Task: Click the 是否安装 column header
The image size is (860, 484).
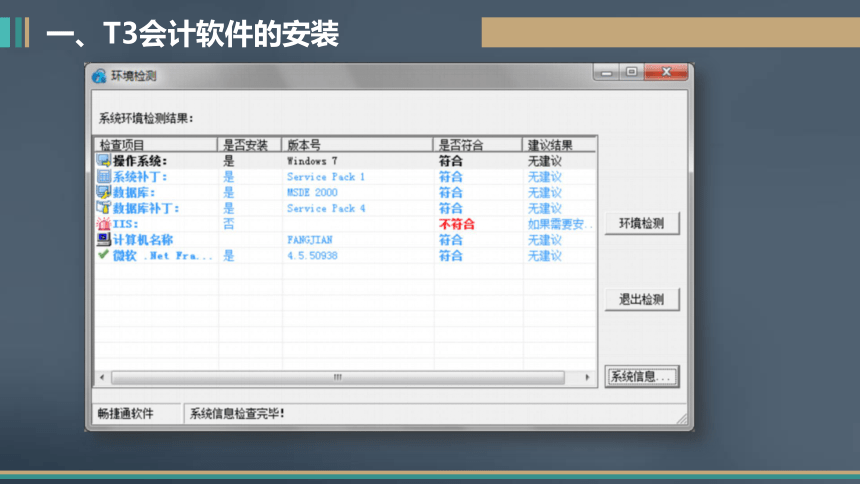Action: (x=249, y=145)
